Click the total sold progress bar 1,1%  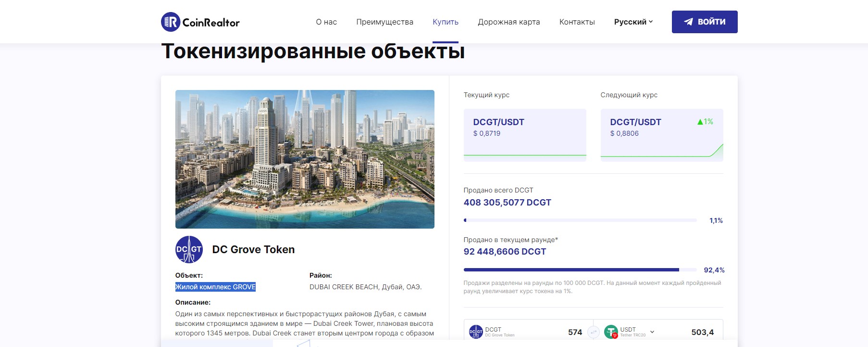point(580,220)
